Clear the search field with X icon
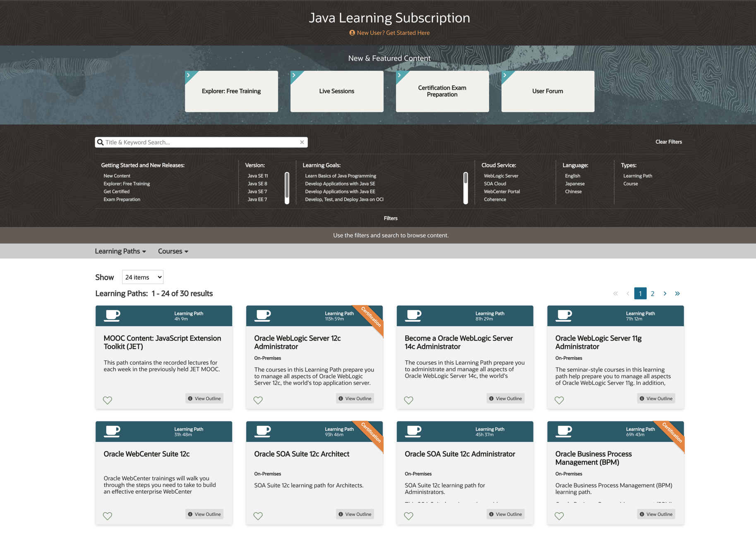The image size is (756, 535). [302, 142]
